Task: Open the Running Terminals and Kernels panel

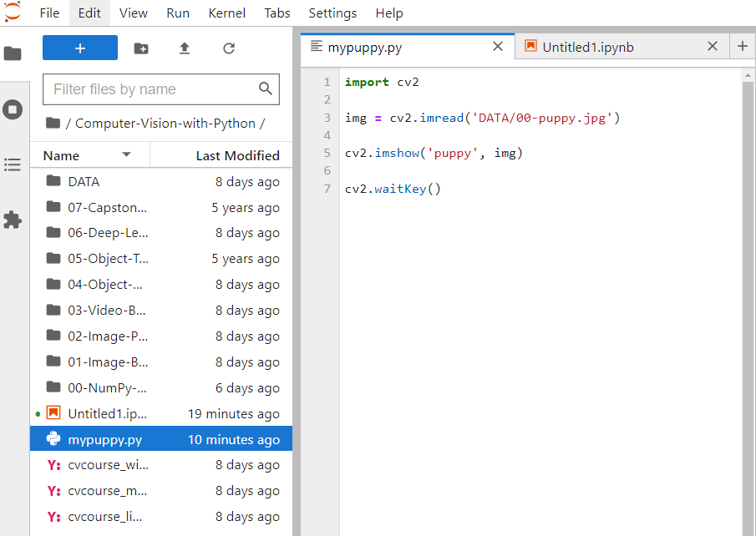Action: 13,109
